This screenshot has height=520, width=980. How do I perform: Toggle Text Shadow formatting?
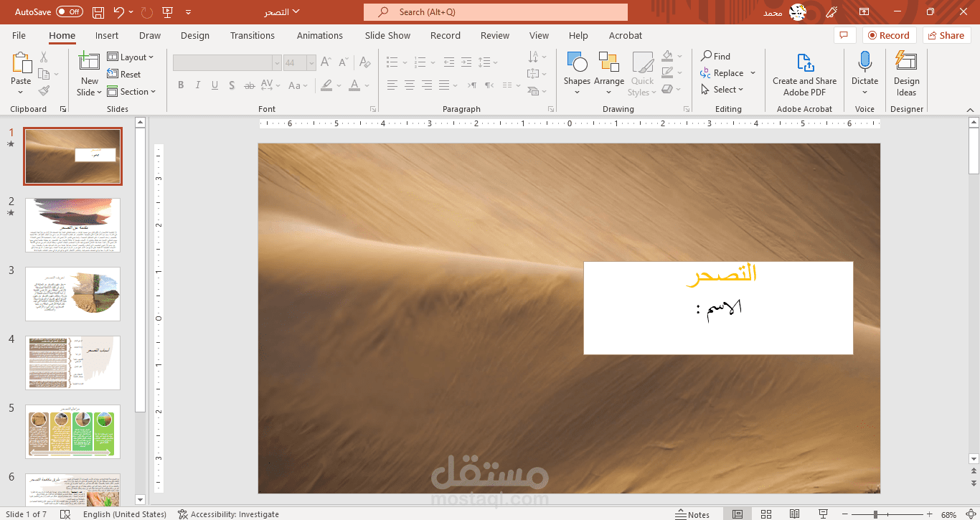click(x=232, y=85)
